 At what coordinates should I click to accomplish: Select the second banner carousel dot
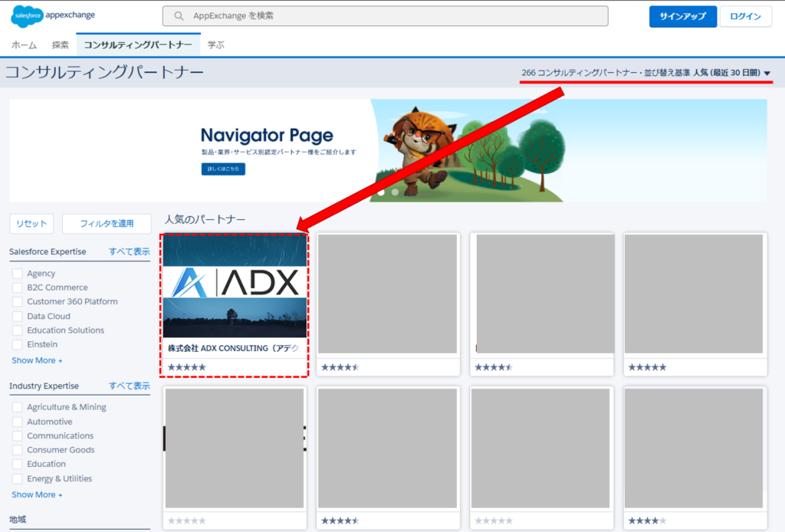(395, 192)
